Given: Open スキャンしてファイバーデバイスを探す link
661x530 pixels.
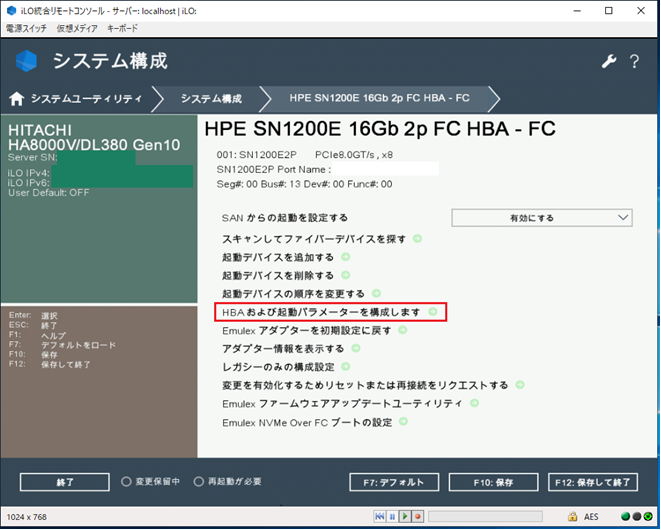Looking at the screenshot, I should click(314, 239).
